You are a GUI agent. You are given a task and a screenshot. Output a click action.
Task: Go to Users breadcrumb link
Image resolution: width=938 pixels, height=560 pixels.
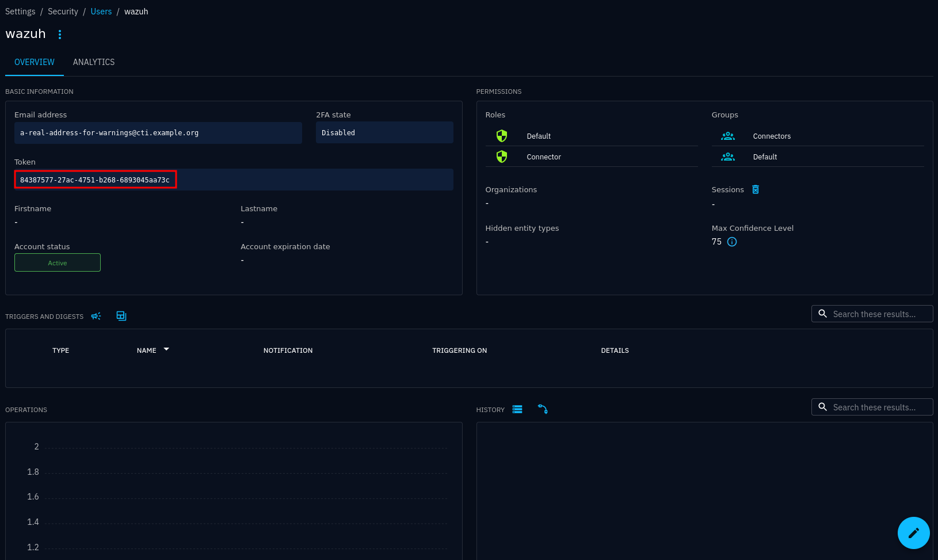tap(101, 12)
